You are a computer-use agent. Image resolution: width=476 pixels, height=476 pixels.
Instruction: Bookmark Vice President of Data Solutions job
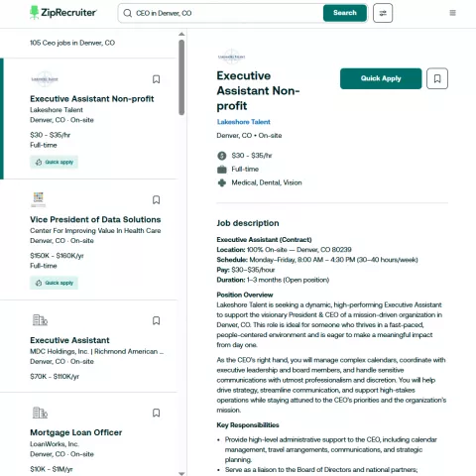point(156,200)
